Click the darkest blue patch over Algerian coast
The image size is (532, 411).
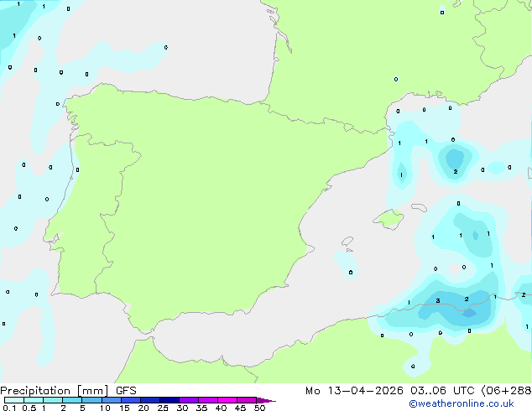[x=470, y=313]
